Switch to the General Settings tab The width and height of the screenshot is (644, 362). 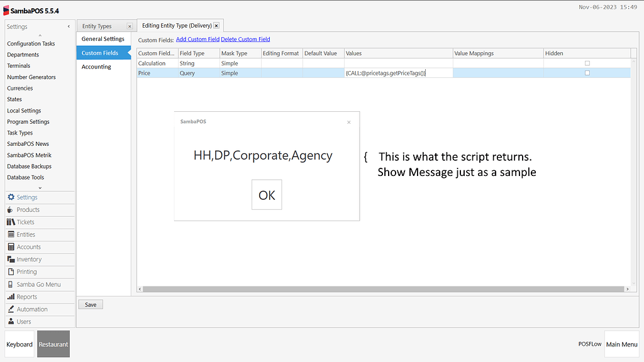pyautogui.click(x=103, y=38)
